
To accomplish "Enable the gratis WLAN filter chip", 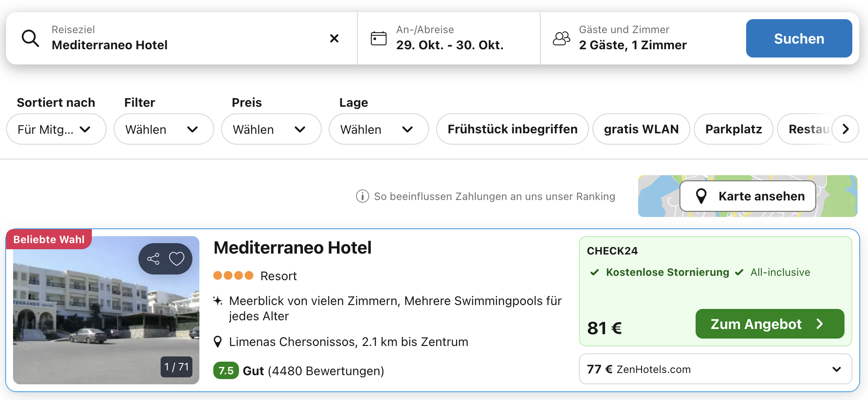I will (641, 129).
